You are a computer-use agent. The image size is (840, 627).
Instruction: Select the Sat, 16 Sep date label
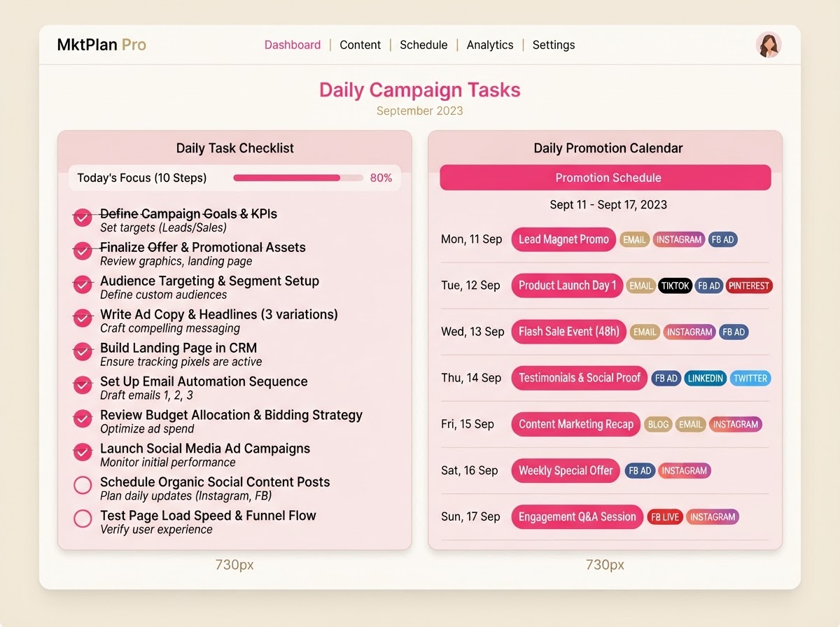470,470
